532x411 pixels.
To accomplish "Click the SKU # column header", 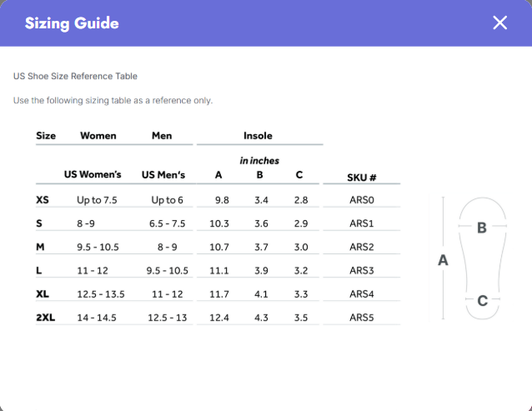I will pyautogui.click(x=362, y=178).
